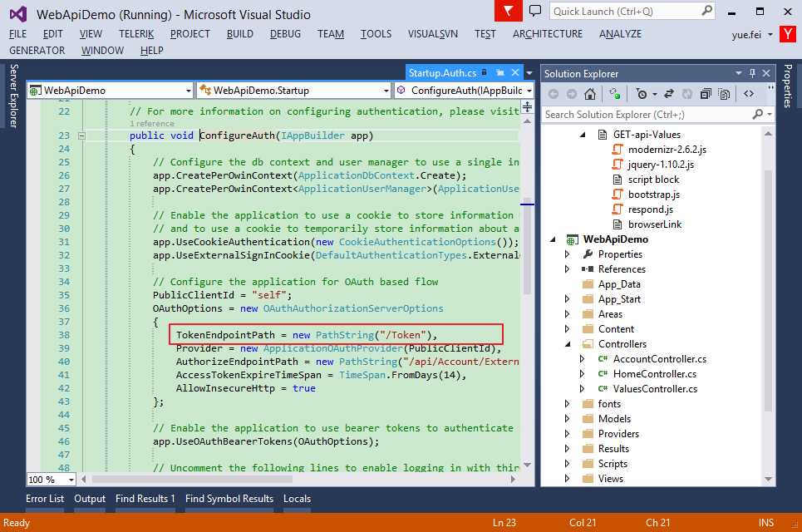Screen dimensions: 802x532
Task: Click the Solution Explorer search magnifier
Action: point(758,114)
